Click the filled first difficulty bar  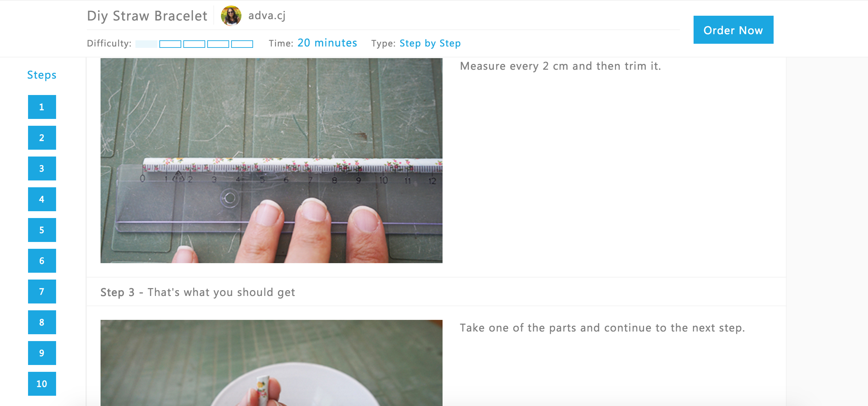(146, 44)
